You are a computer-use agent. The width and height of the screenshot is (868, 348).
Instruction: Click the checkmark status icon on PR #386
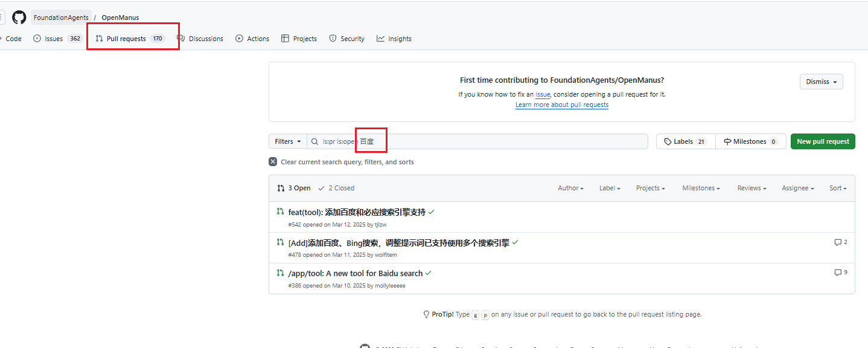tap(428, 273)
